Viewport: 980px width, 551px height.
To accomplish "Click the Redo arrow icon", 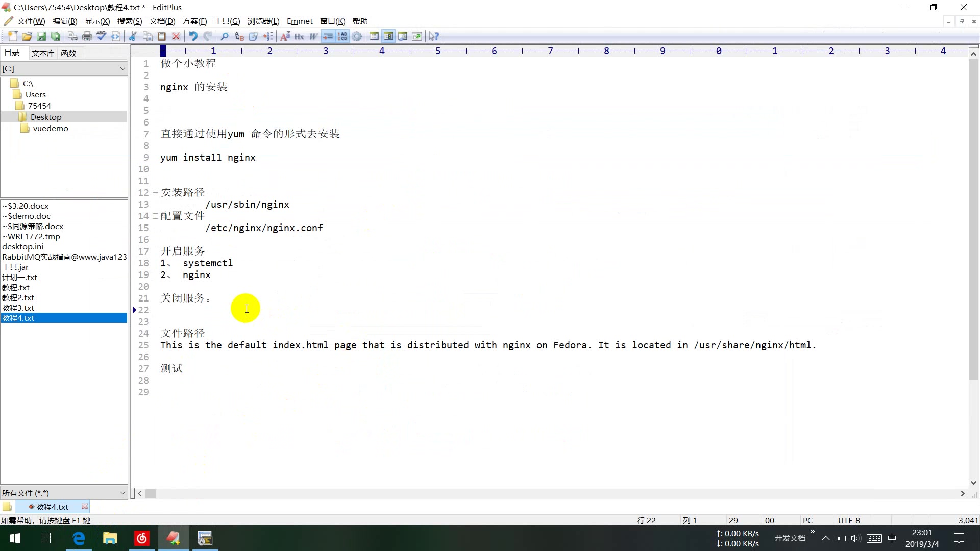I will click(x=207, y=36).
